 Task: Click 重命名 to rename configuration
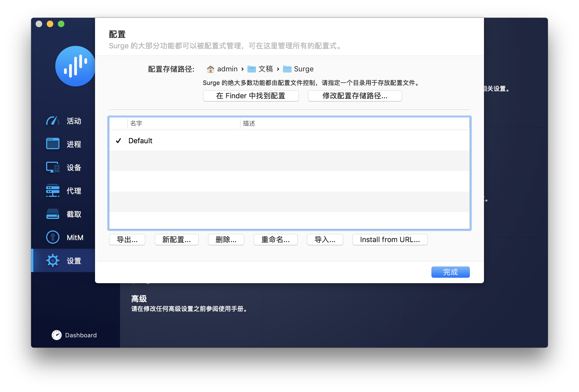coord(275,239)
